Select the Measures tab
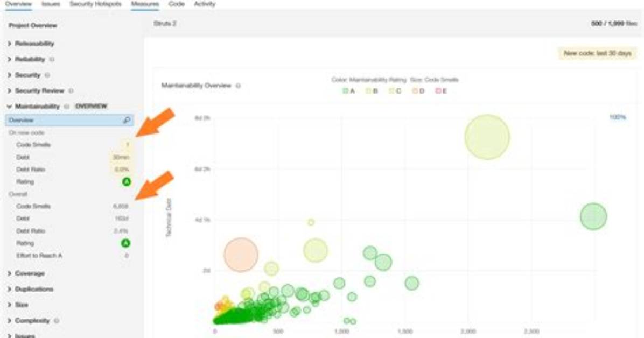644x338 pixels. (145, 4)
